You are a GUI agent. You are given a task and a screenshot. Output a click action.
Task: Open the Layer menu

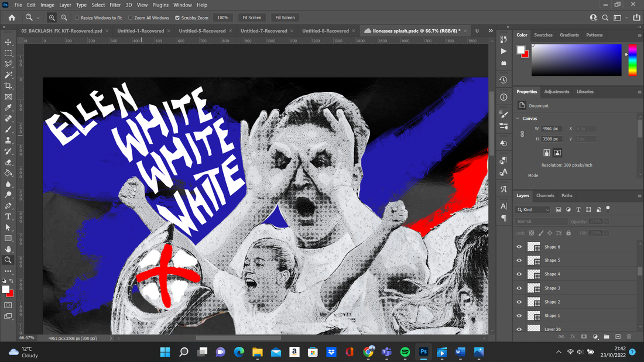pos(65,5)
